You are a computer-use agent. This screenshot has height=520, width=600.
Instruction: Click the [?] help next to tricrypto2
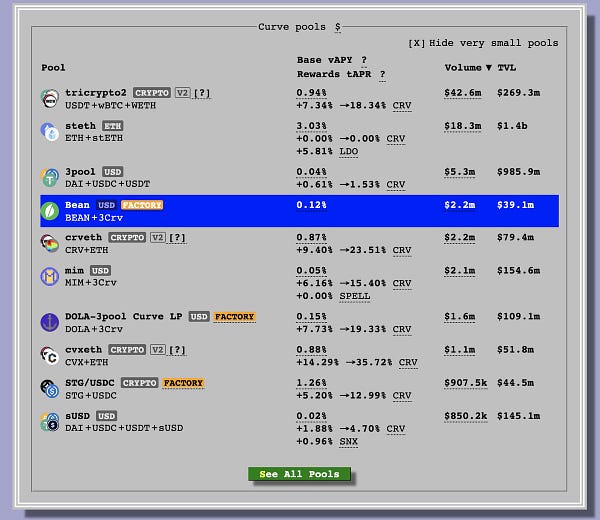tap(202, 93)
